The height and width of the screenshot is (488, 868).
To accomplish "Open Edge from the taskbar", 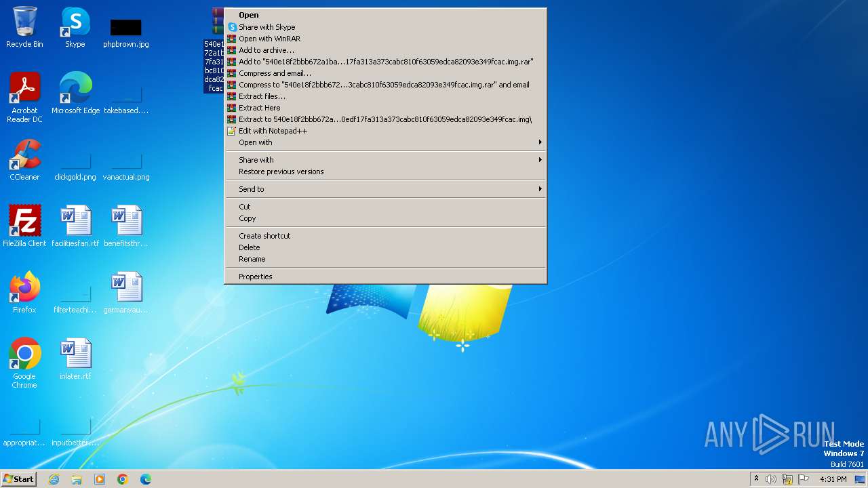I will tap(146, 479).
